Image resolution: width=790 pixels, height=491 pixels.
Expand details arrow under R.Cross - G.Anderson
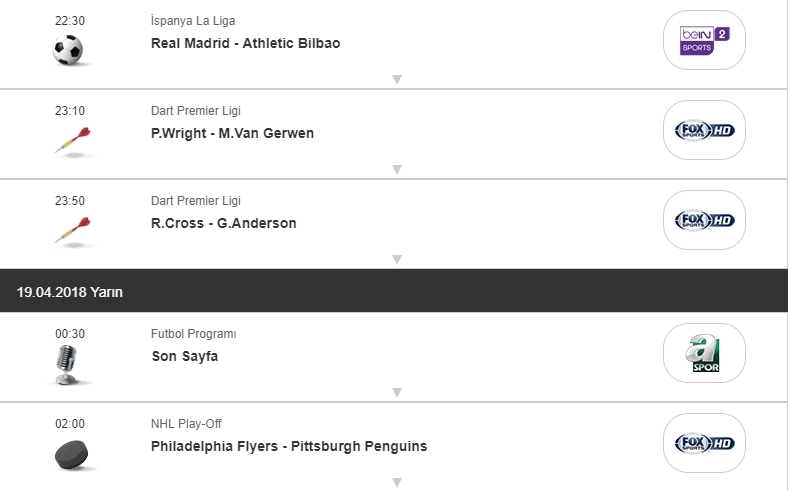point(396,259)
